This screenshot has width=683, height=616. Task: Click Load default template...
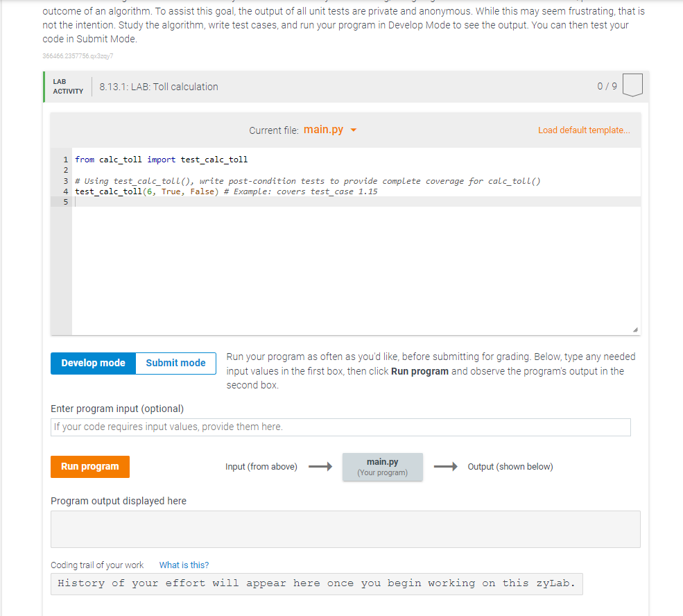tap(583, 130)
